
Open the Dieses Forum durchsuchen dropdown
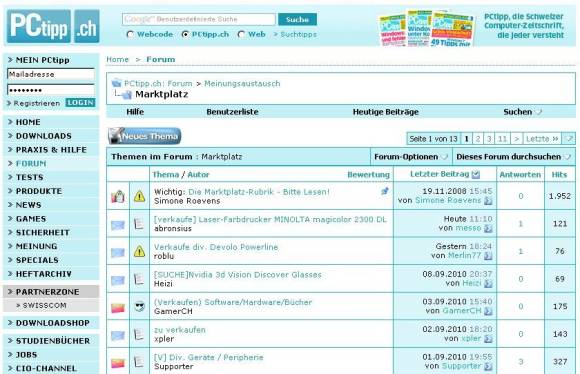pyautogui.click(x=513, y=157)
